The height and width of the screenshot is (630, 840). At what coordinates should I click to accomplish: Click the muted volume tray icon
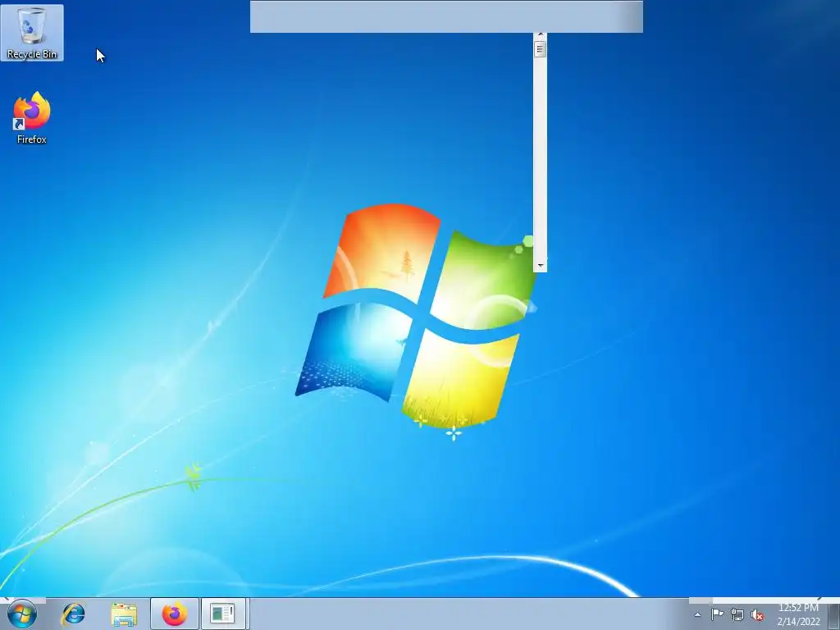(757, 614)
